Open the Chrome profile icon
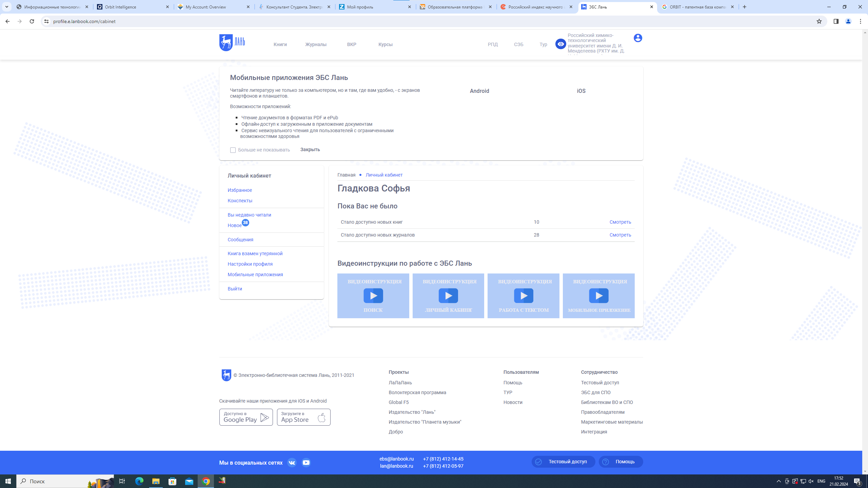 (848, 21)
